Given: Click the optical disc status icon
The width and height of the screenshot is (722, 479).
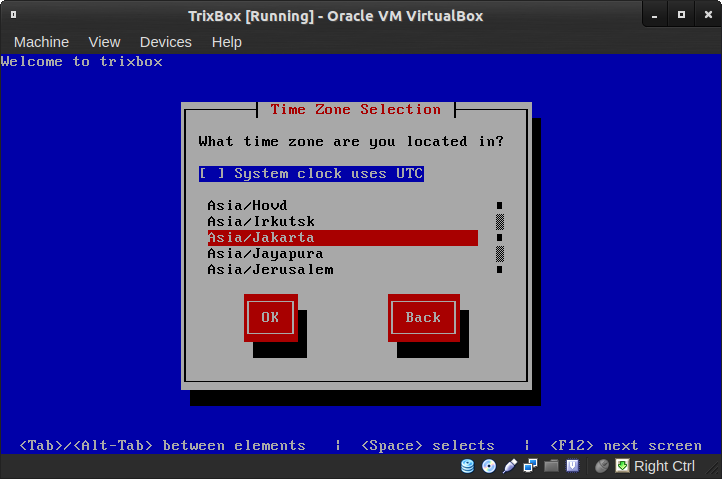Looking at the screenshot, I should pos(489,466).
